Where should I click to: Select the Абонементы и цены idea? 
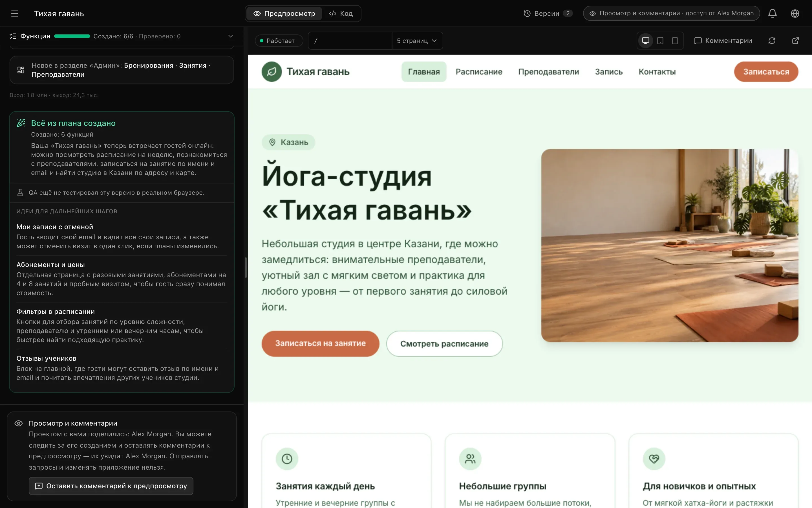tap(122, 279)
